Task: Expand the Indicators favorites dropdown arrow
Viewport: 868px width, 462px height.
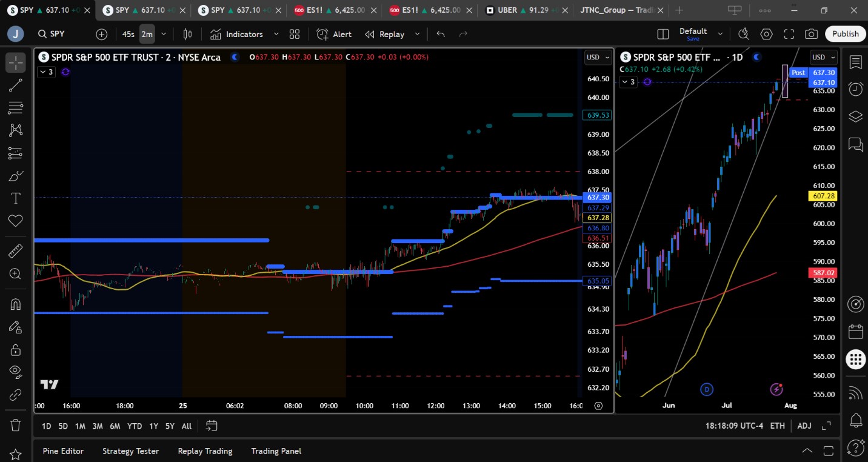Action: click(276, 34)
